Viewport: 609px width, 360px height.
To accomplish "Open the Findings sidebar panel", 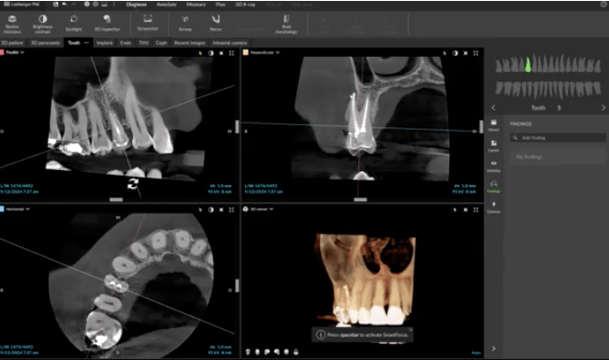I will [494, 187].
